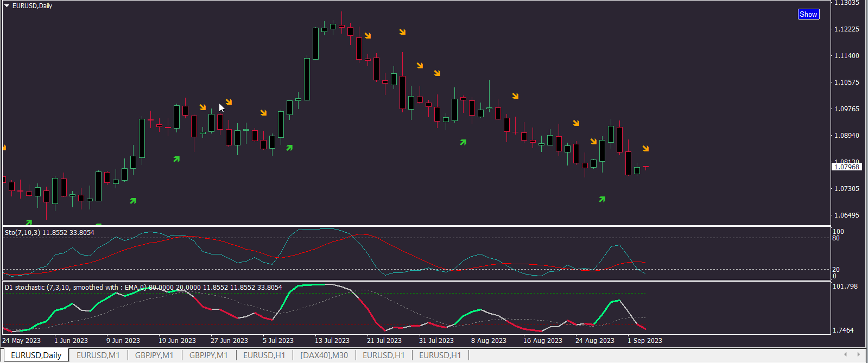Click the 27 Jun 2023 date label

pyautogui.click(x=229, y=341)
